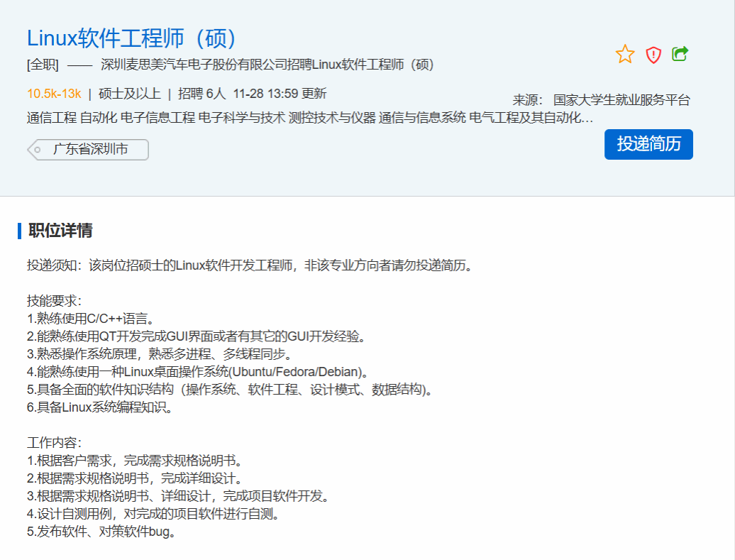Click the 国家大学生就业服务平台 source name

(621, 100)
